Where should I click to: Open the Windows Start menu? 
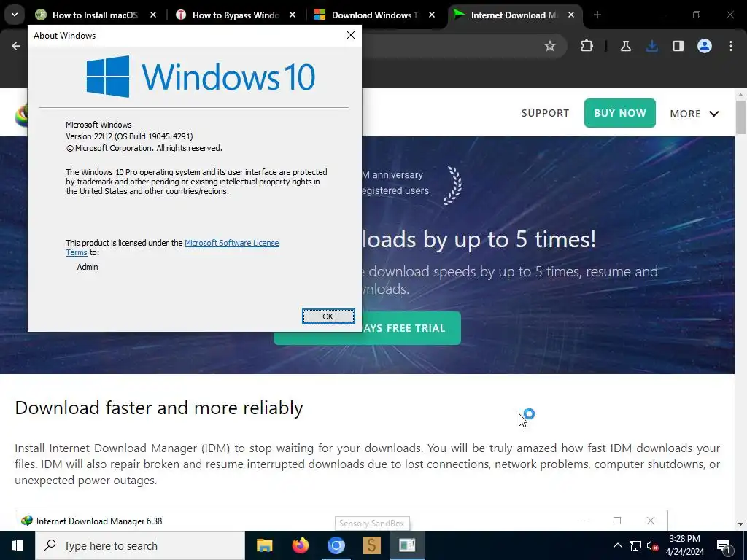tap(18, 545)
